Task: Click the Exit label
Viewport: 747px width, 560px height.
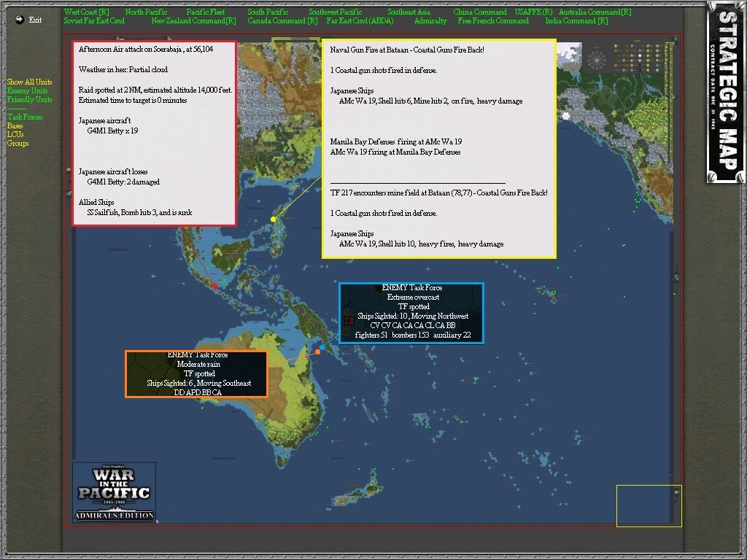Action: (35, 20)
